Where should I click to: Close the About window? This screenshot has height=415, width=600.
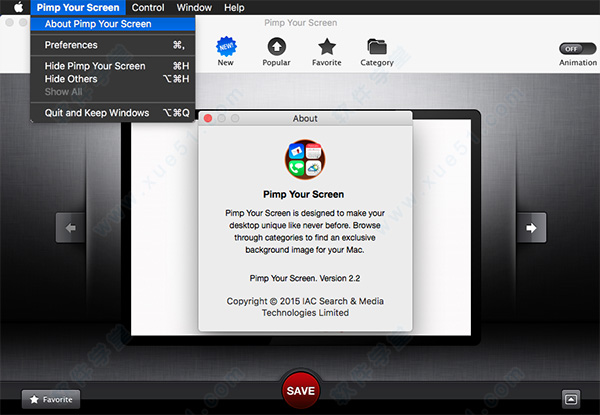[208, 119]
